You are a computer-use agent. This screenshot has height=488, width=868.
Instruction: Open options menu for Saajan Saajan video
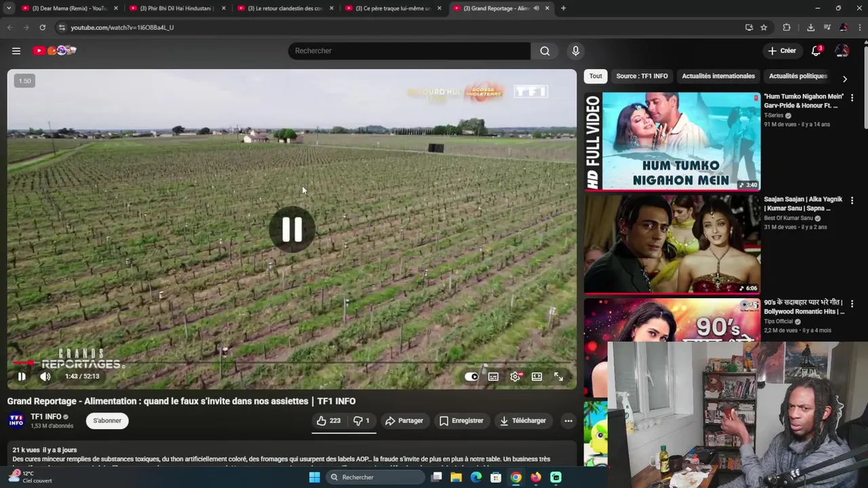(x=852, y=201)
